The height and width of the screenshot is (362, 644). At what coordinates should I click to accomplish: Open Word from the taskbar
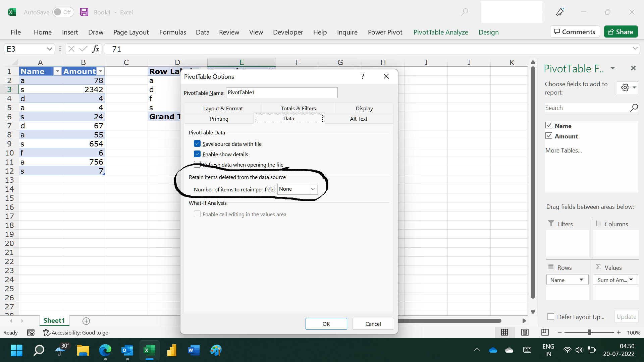194,350
